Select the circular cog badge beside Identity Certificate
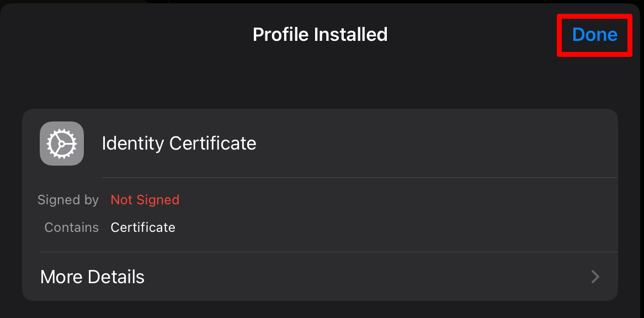The height and width of the screenshot is (318, 644). [x=61, y=144]
